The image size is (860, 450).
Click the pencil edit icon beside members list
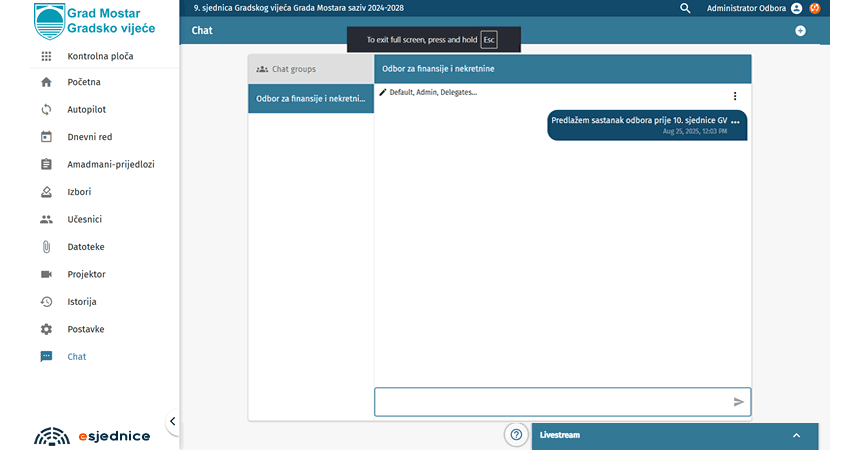point(382,92)
